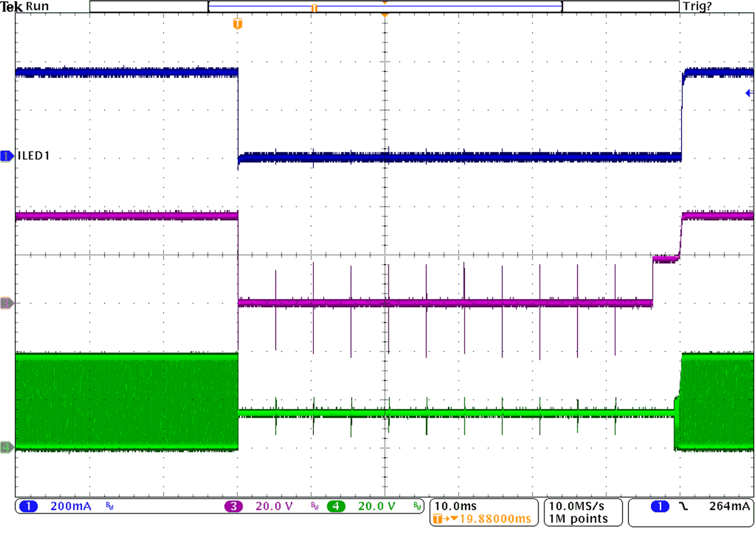Image resolution: width=756 pixels, height=536 pixels.
Task: Click the Trig? status indicator
Action: tap(697, 7)
